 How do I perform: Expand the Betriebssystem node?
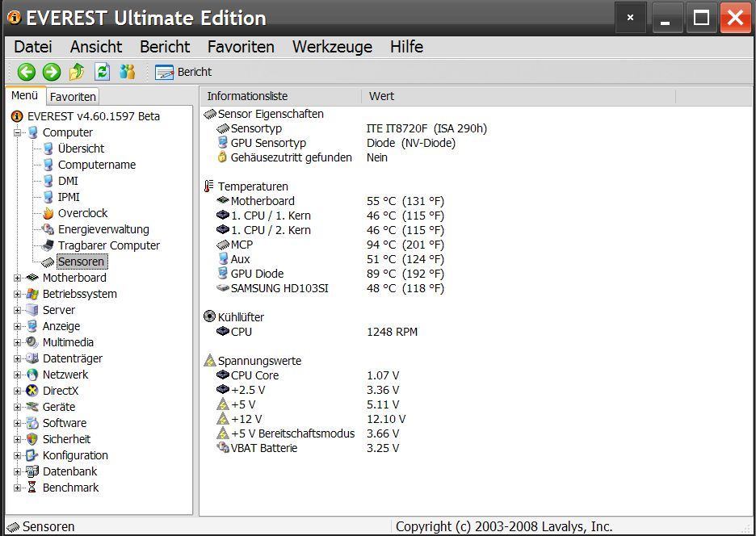(x=17, y=294)
